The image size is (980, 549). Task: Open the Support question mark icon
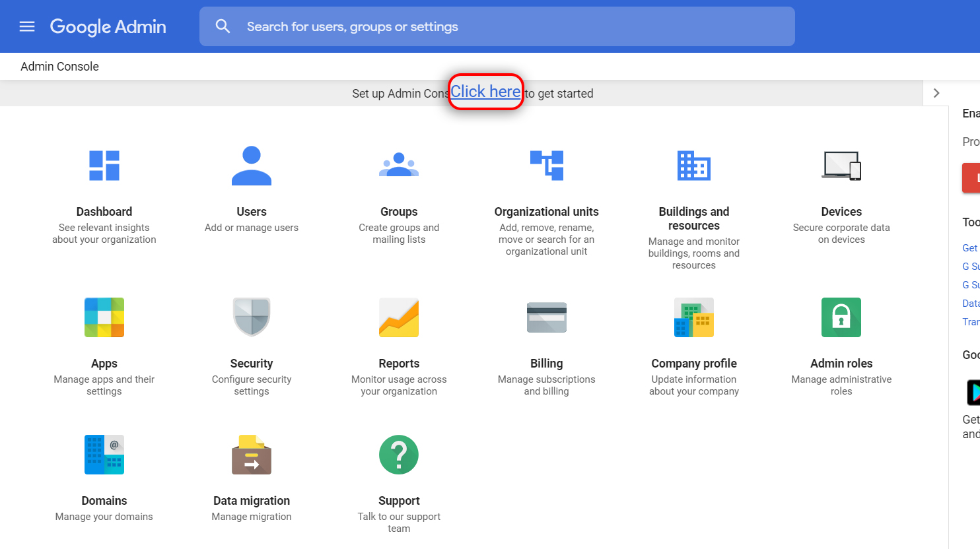point(399,455)
